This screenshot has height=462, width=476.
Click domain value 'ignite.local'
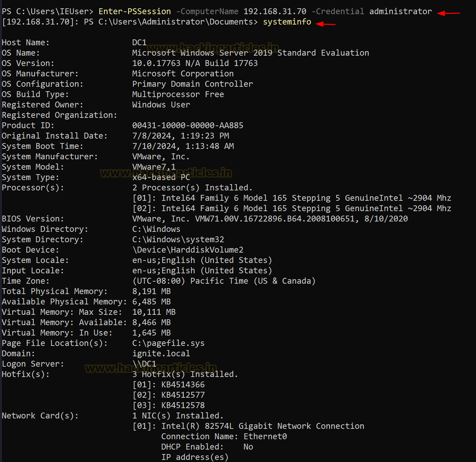(x=161, y=353)
